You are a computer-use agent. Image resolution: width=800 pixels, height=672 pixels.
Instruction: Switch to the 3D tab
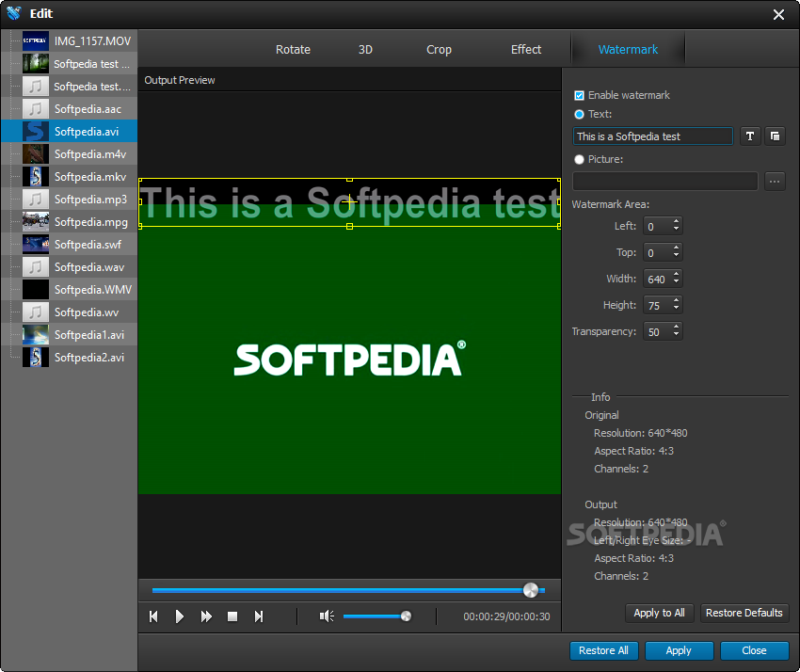point(365,50)
